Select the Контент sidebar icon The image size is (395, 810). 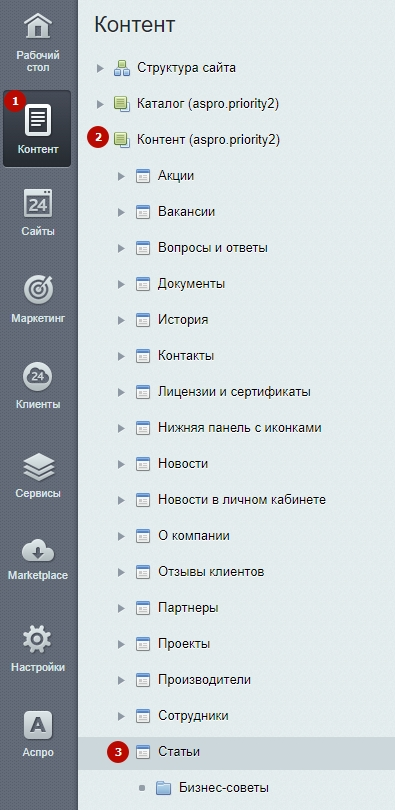point(38,120)
